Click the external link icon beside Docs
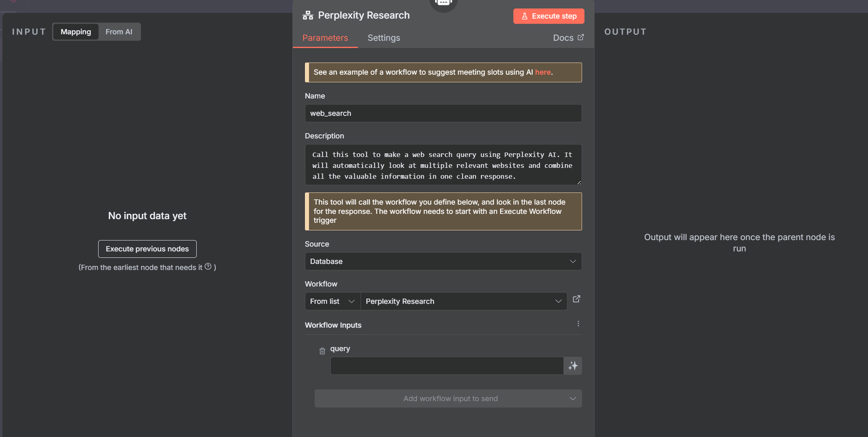 click(x=581, y=37)
